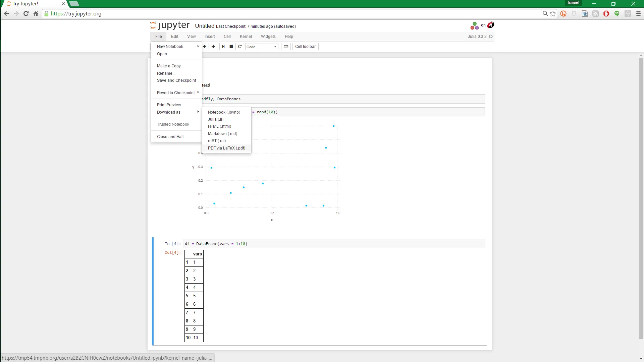The width and height of the screenshot is (644, 362).
Task: Select Save and Checkpoint
Action: [176, 80]
